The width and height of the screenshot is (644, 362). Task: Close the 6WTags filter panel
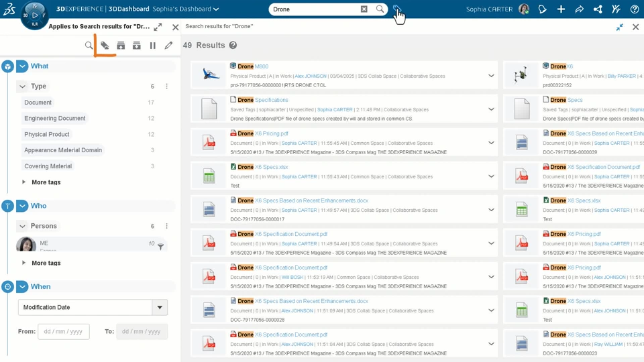click(x=175, y=27)
